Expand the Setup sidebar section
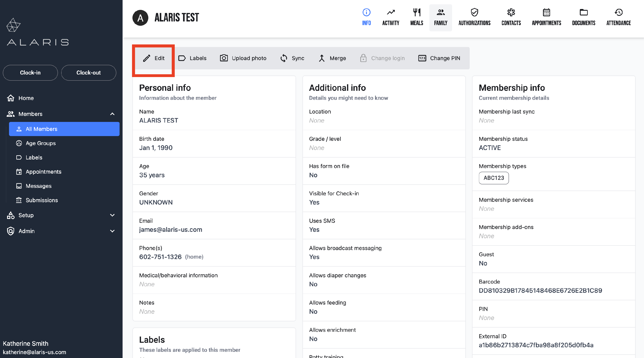644x358 pixels. pyautogui.click(x=112, y=215)
